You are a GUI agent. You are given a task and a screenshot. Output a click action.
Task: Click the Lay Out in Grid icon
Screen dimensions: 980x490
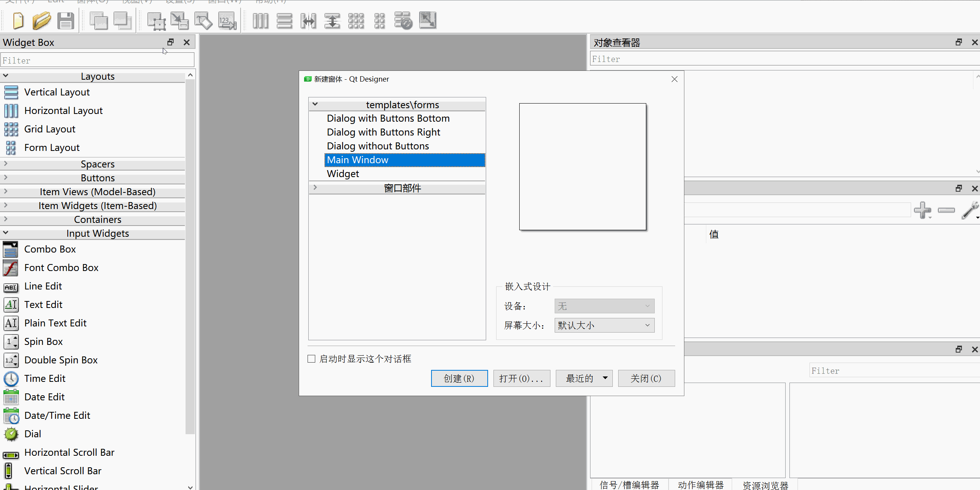[x=356, y=20]
